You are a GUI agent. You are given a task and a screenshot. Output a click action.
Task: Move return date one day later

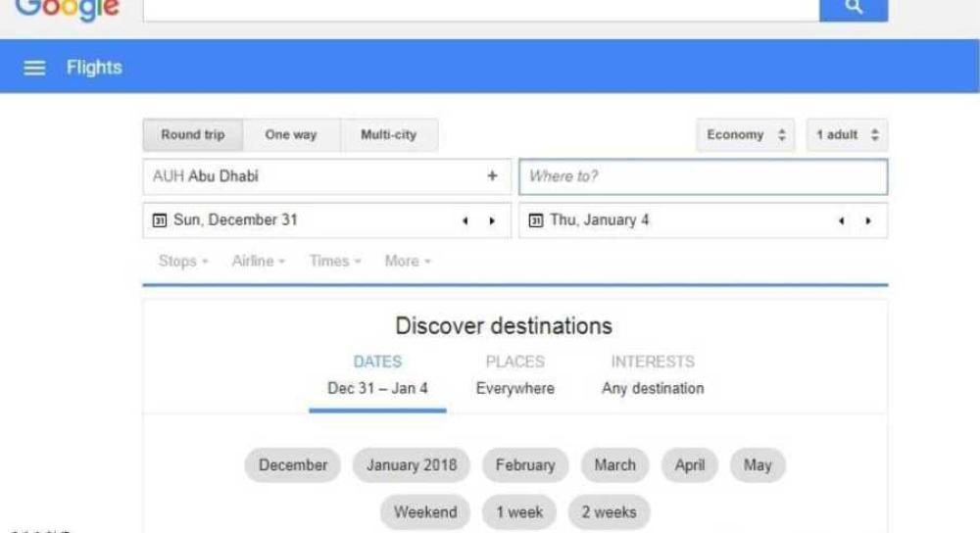[x=868, y=221]
